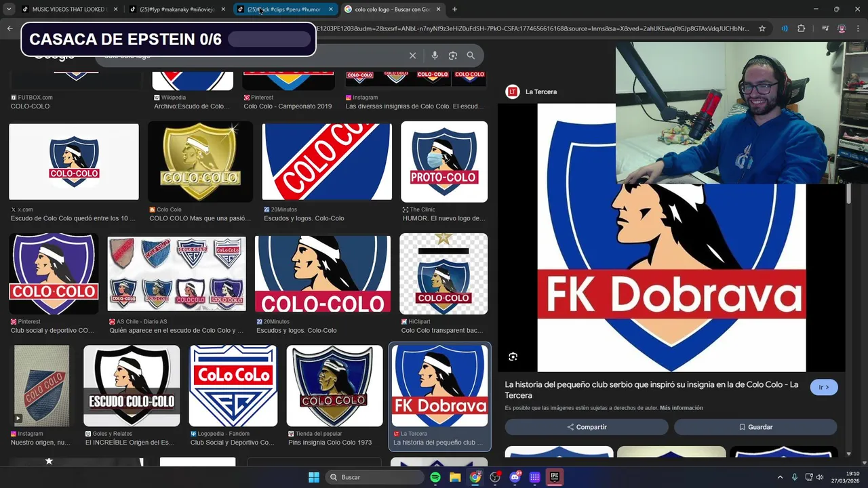Click the Wikipedia Archivo:Escudo de Colo caption
This screenshot has width=868, height=488.
tap(192, 106)
